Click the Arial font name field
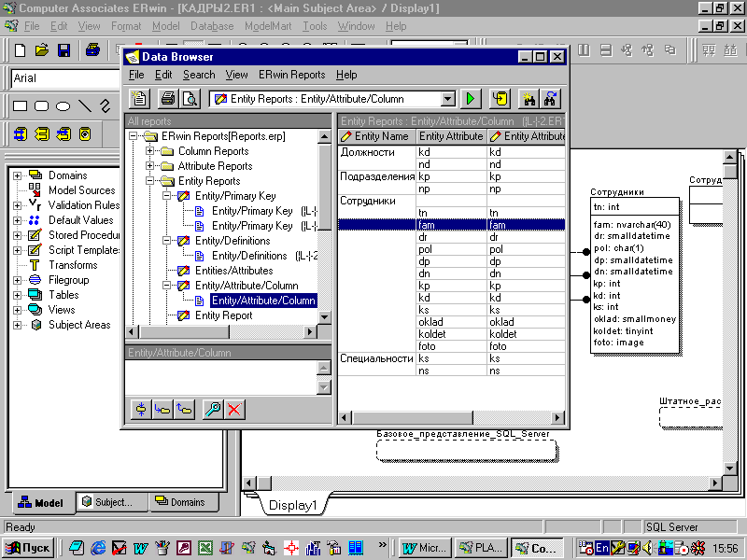Viewport: 747px width, 560px height. pyautogui.click(x=65, y=78)
